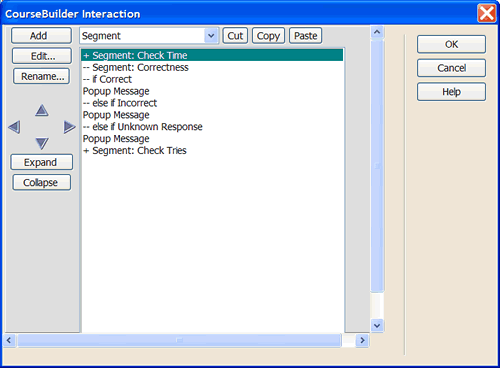Click the Cut button

[x=235, y=36]
